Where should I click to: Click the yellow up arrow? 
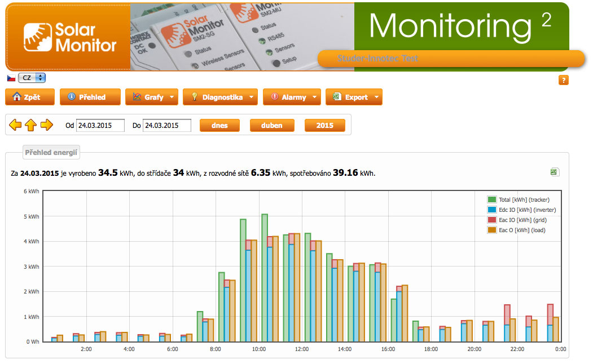pyautogui.click(x=30, y=125)
